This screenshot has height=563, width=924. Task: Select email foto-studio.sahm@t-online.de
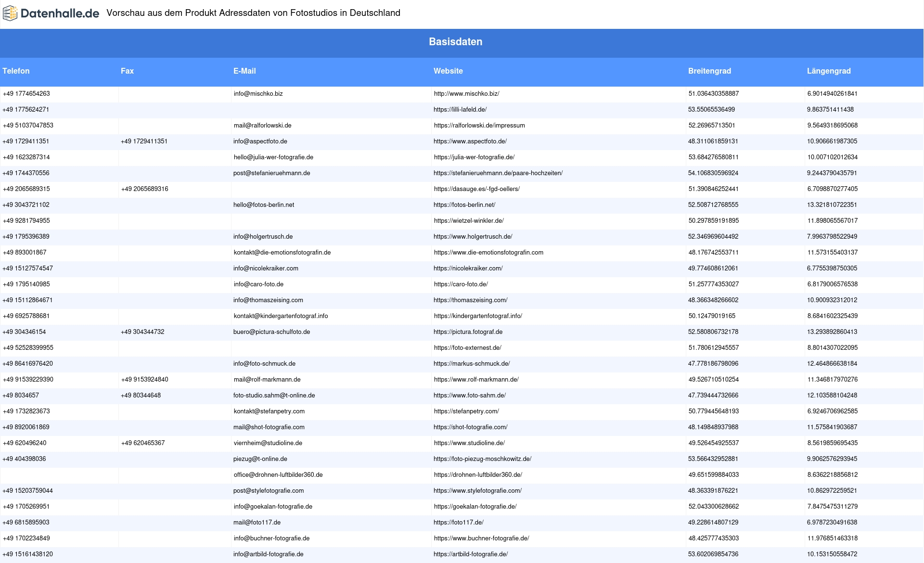pyautogui.click(x=274, y=396)
